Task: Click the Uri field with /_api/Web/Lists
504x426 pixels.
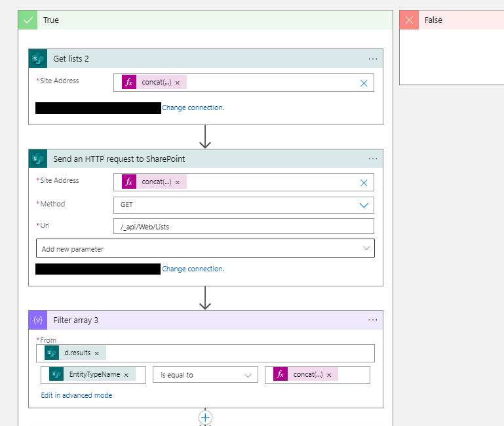Action: click(x=244, y=226)
